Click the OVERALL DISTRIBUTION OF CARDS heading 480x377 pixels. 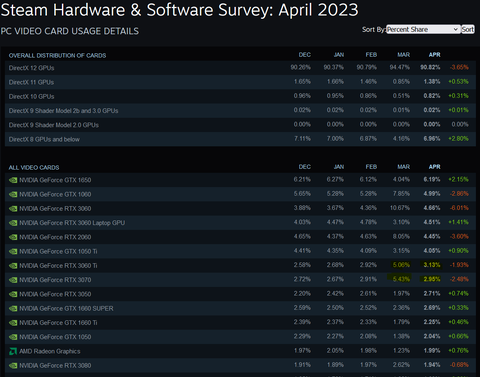pyautogui.click(x=57, y=56)
